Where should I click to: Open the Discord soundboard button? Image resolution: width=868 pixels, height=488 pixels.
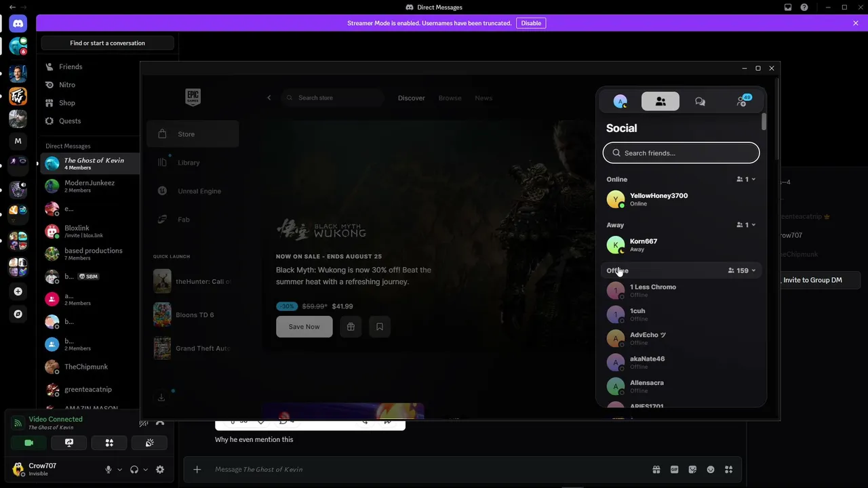[150, 443]
